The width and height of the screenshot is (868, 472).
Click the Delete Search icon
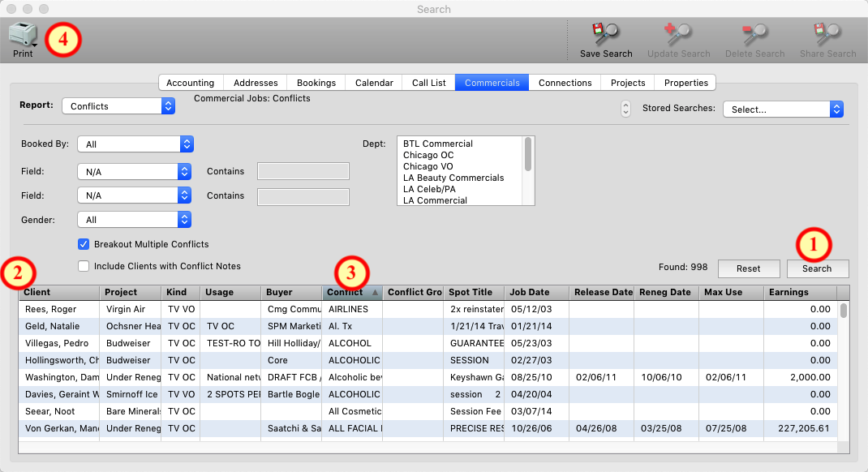click(x=754, y=34)
